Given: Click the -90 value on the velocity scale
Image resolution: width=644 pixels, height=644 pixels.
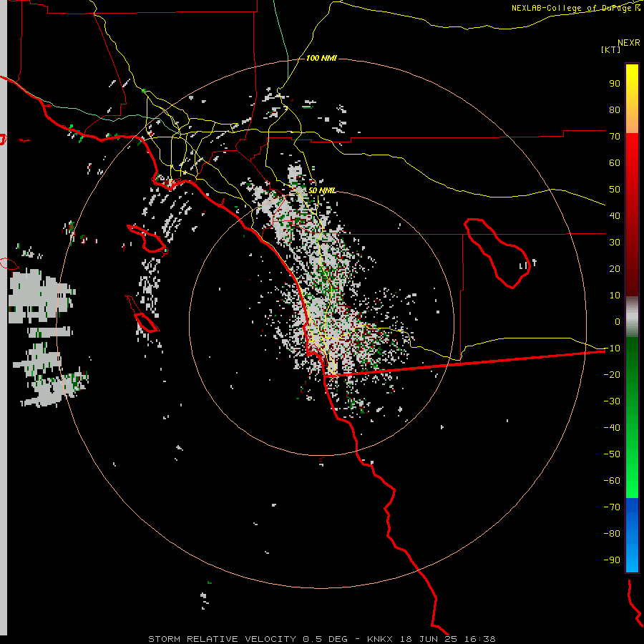Looking at the screenshot, I should [x=612, y=560].
